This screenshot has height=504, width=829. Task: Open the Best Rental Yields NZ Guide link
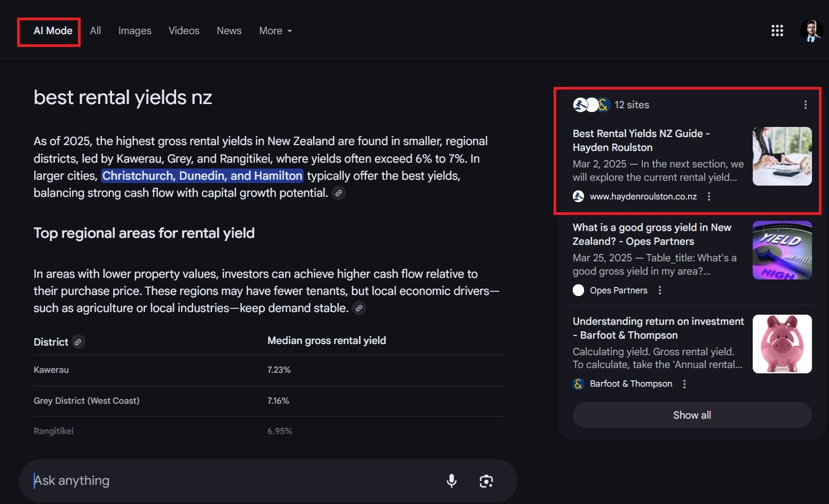(641, 140)
